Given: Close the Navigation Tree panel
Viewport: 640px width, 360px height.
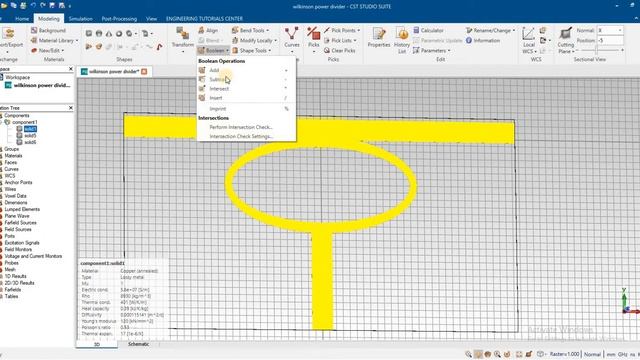Looking at the screenshot, I should point(71,108).
